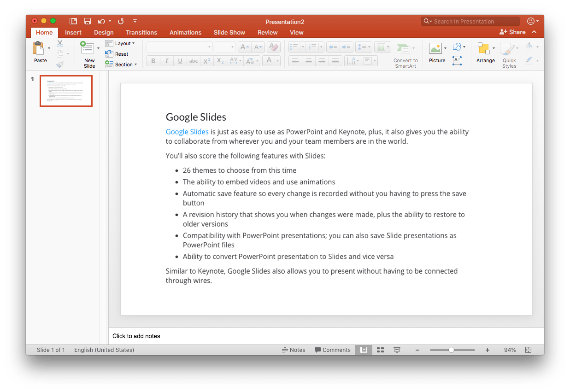Open the Design tab
The image size is (570, 392).
coord(104,32)
